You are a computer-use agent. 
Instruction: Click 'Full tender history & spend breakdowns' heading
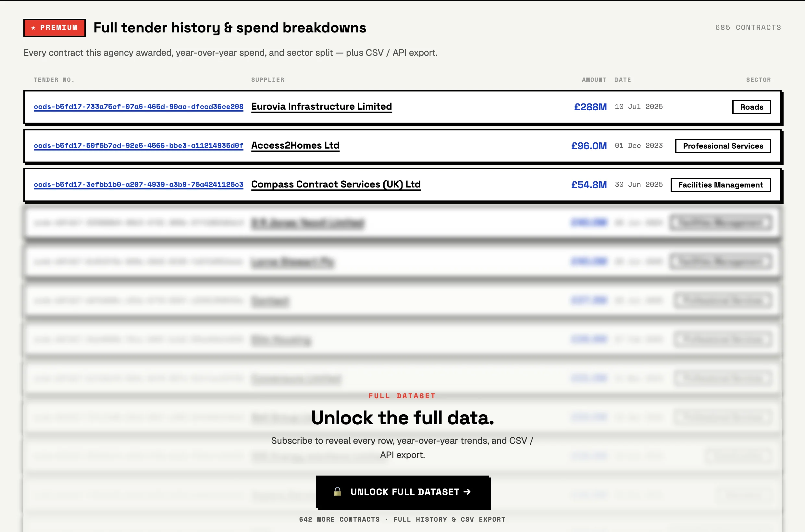click(230, 28)
